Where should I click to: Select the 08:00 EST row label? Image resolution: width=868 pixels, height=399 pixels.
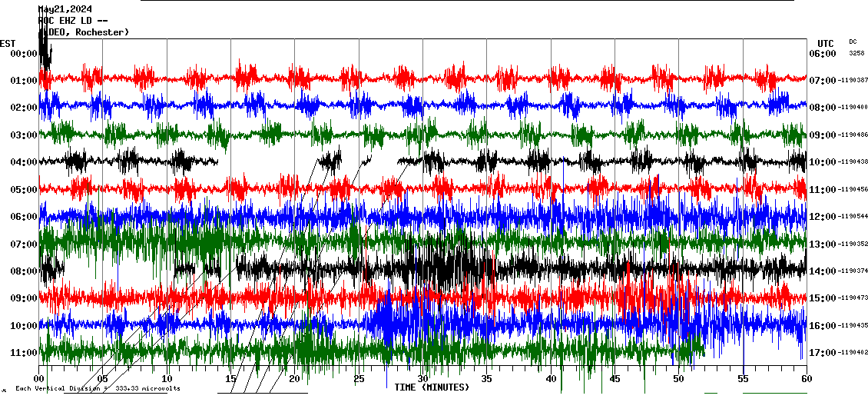(x=24, y=271)
